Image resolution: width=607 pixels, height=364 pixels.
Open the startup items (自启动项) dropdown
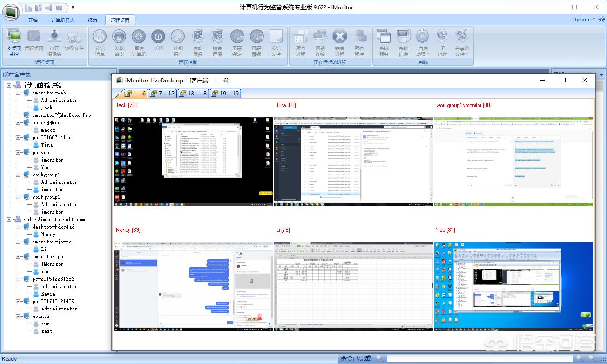(x=423, y=42)
